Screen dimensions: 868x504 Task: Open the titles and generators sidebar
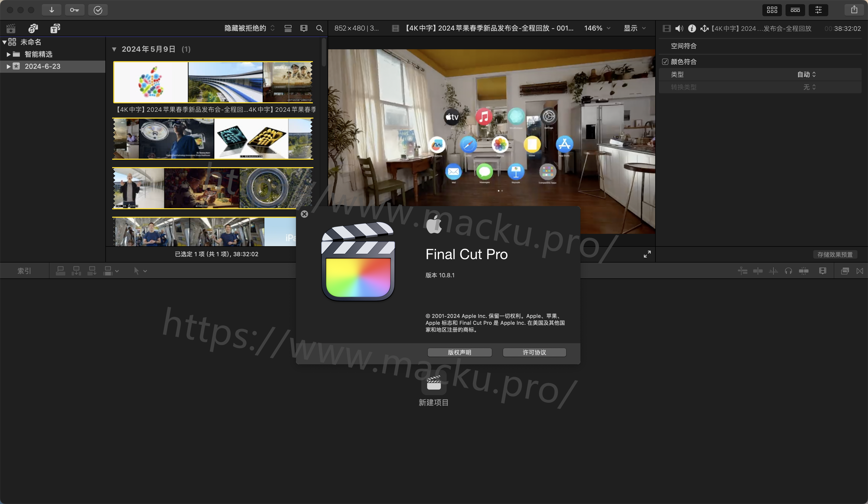coord(55,28)
